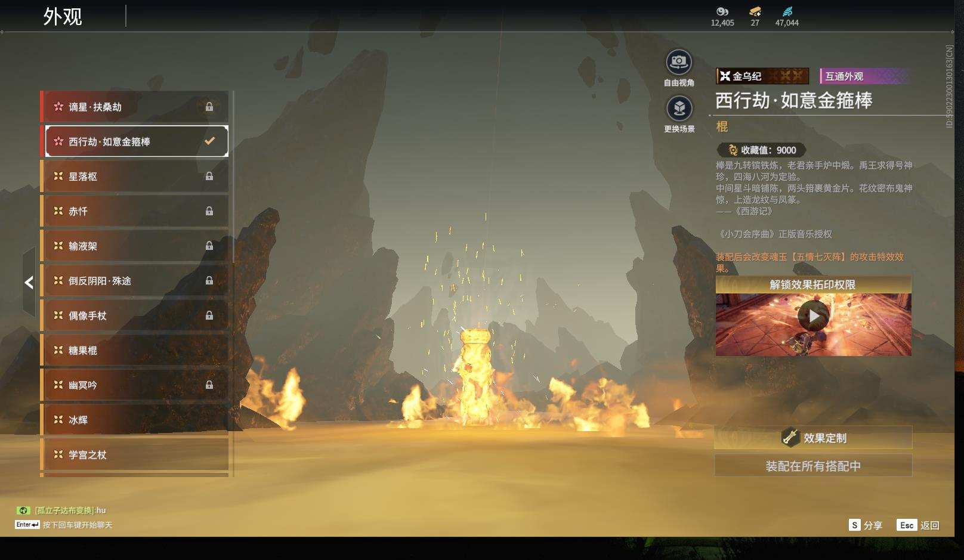Click the gold ticket currency icon

tap(755, 11)
